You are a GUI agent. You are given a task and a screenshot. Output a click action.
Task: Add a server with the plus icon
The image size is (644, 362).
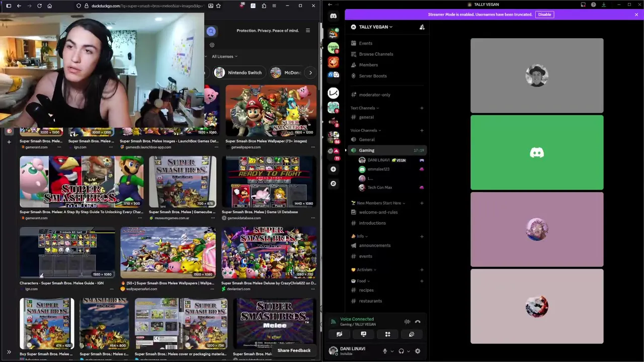(x=333, y=169)
